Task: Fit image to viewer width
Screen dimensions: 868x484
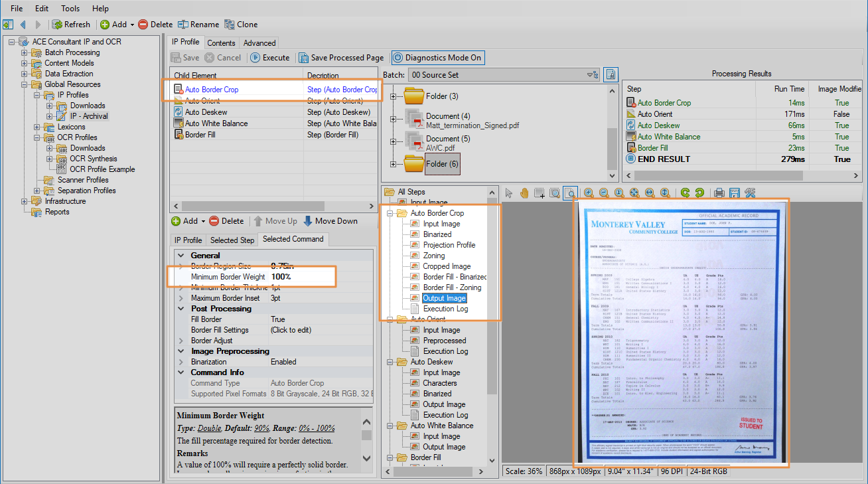Action: [x=650, y=193]
